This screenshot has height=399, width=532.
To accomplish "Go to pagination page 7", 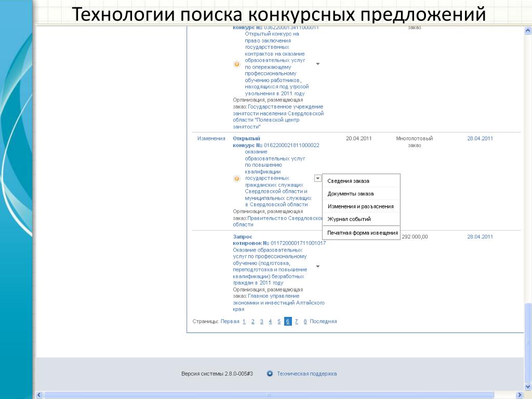I will click(x=297, y=321).
